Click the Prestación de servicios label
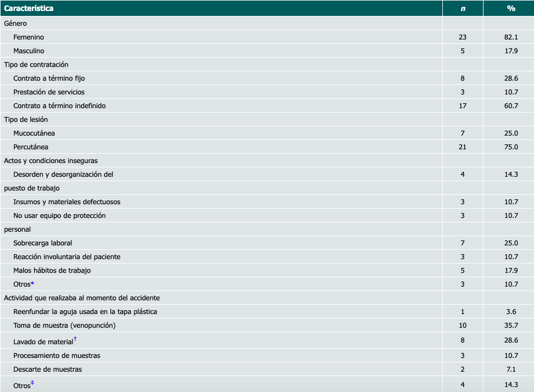This screenshot has width=534, height=392. coord(49,92)
